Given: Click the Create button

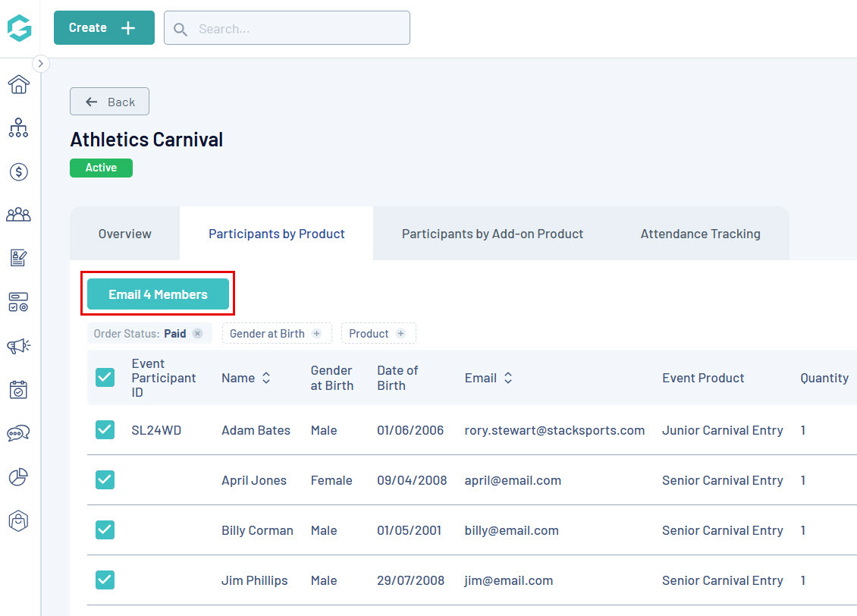Looking at the screenshot, I should coord(104,28).
